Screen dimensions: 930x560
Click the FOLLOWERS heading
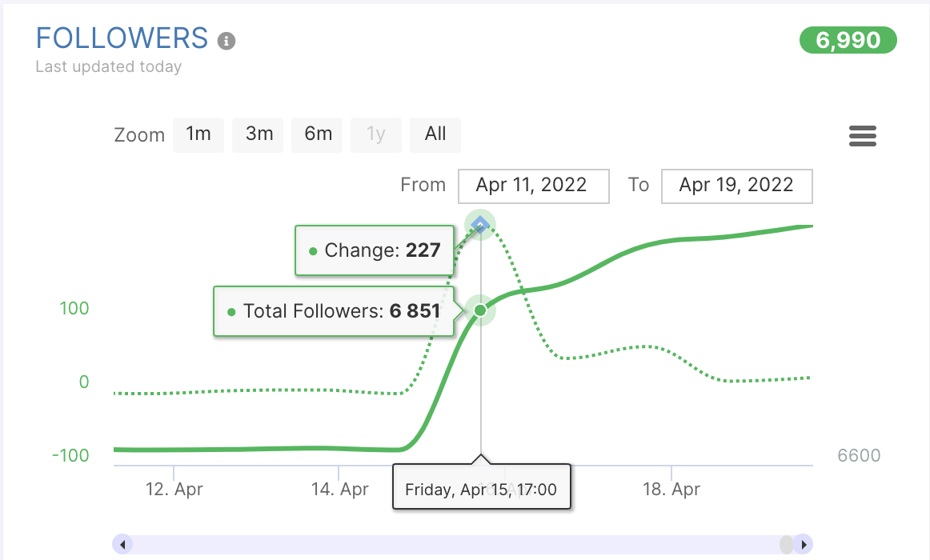[x=122, y=38]
